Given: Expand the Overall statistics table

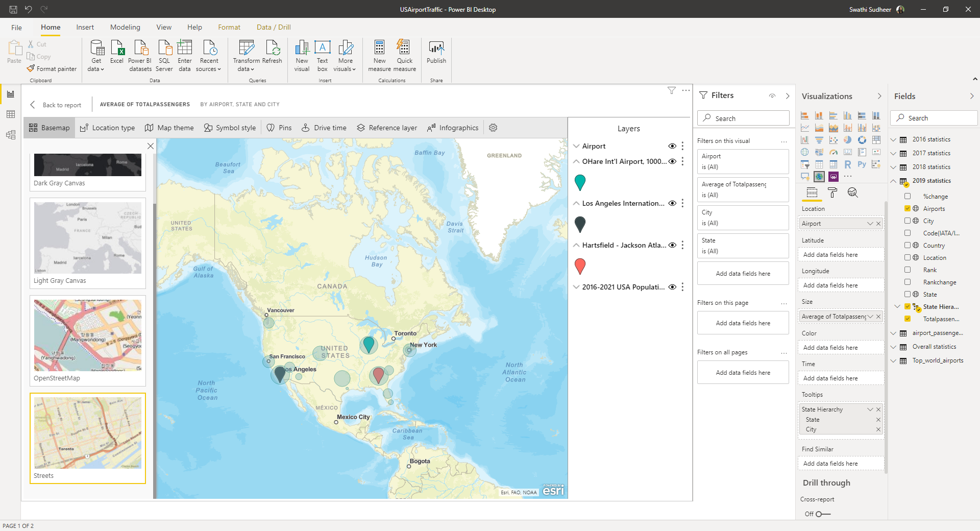Looking at the screenshot, I should tap(894, 347).
